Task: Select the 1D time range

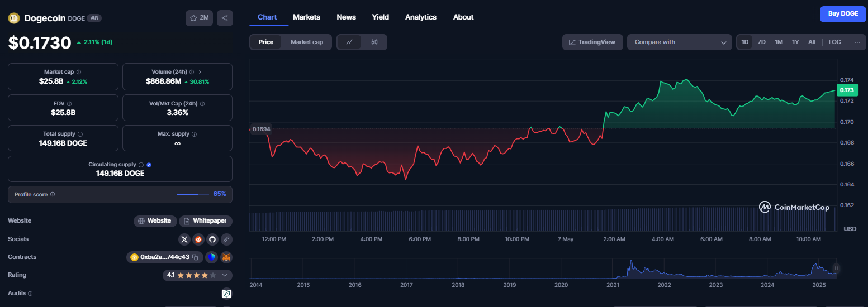Action: point(745,42)
